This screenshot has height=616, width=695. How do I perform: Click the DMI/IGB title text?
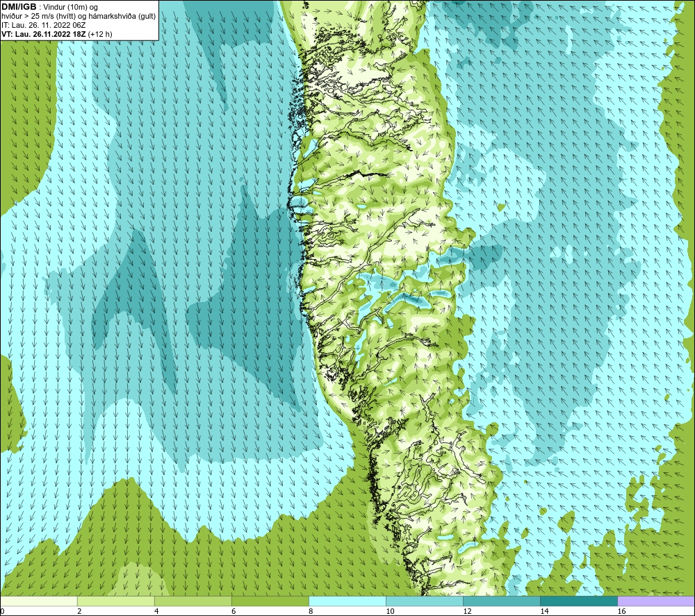point(19,7)
